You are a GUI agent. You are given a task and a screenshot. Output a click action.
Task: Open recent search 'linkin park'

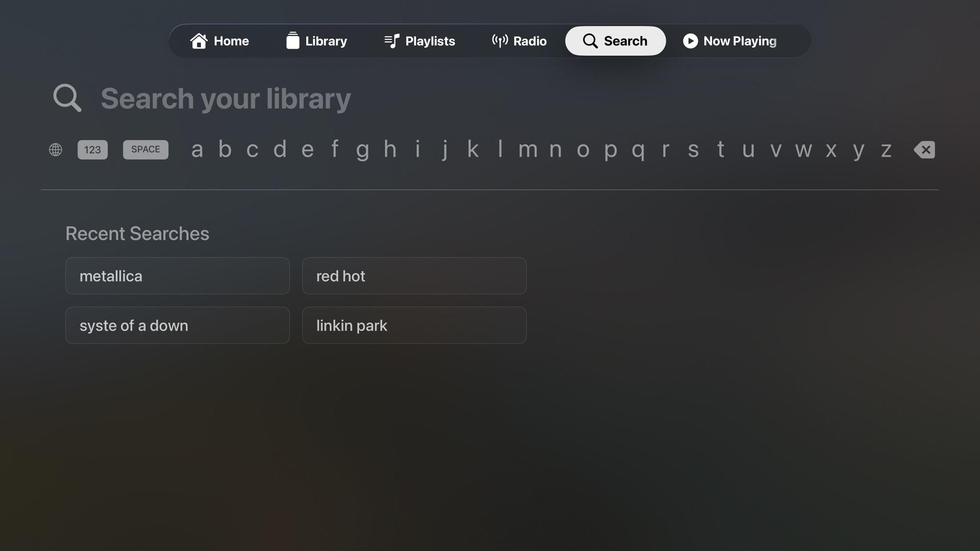point(414,325)
